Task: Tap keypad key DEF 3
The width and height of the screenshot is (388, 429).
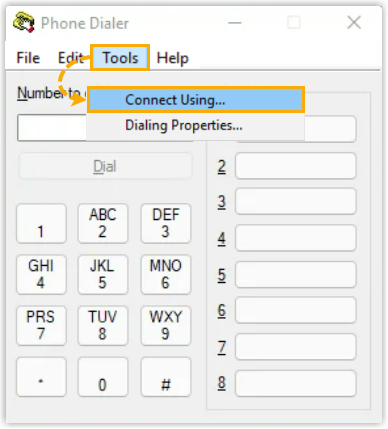Action: click(166, 224)
